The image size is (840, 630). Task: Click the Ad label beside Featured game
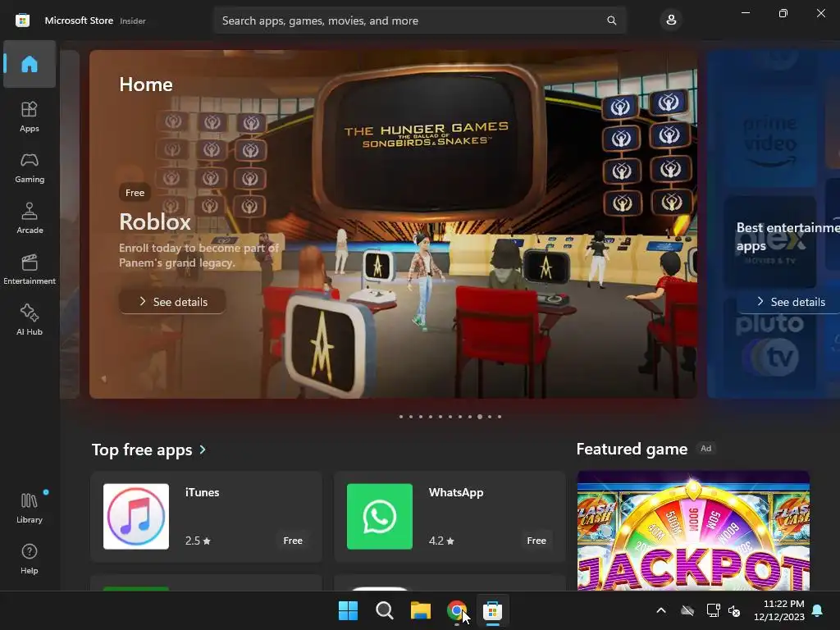[706, 449]
